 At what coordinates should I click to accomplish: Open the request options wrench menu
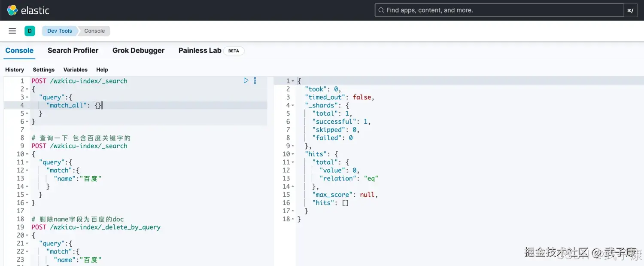pos(255,80)
